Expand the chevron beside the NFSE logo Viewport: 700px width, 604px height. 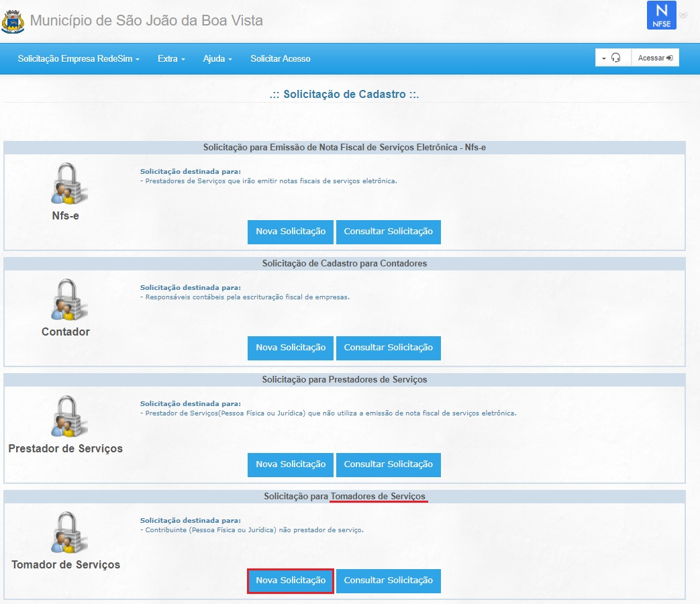tap(683, 15)
